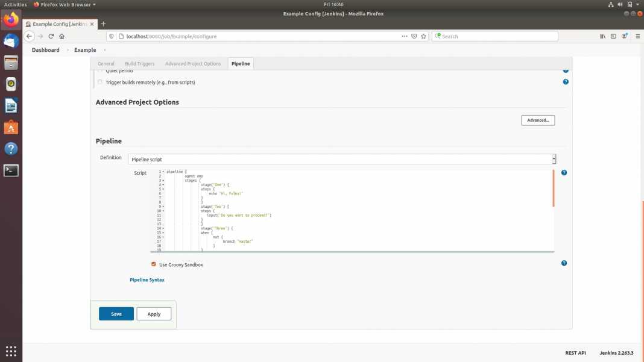Viewport: 644px width, 362px height.
Task: Enable the Use Groovy Sandbox checkbox
Action: pyautogui.click(x=153, y=264)
